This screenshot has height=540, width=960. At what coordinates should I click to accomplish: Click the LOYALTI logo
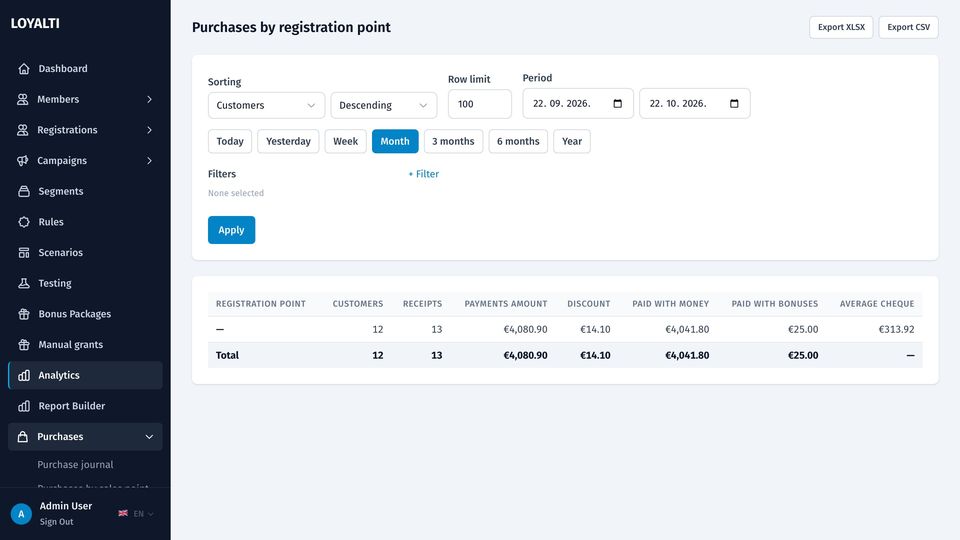click(x=35, y=23)
